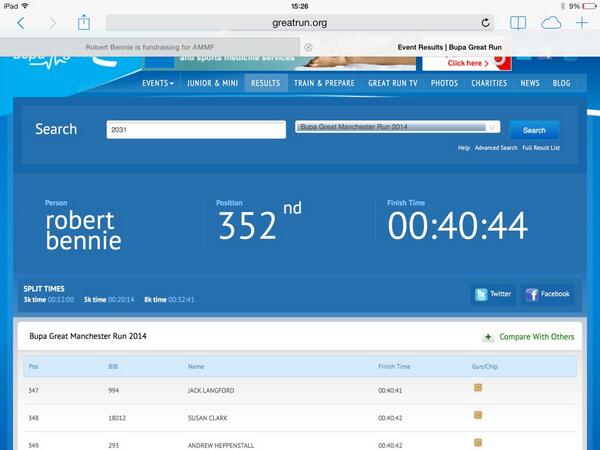600x450 pixels.
Task: Click the robert bennie person name
Action: [83, 231]
